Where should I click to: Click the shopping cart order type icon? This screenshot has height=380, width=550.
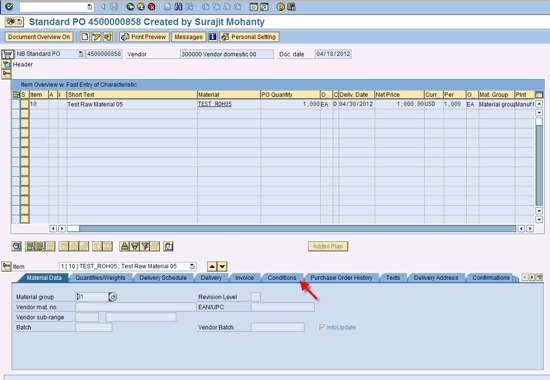point(8,54)
